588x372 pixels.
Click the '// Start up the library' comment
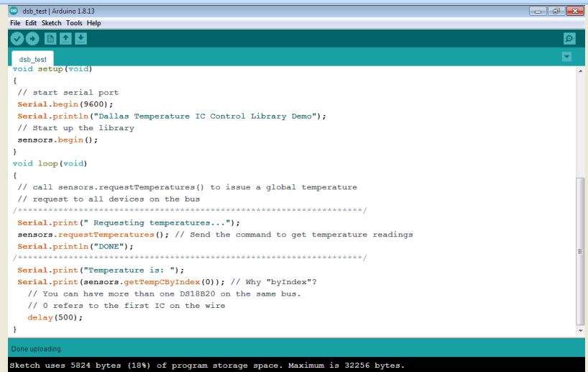point(75,128)
